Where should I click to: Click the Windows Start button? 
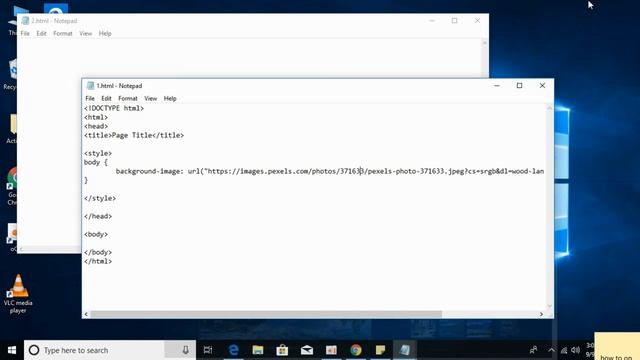click(12, 350)
